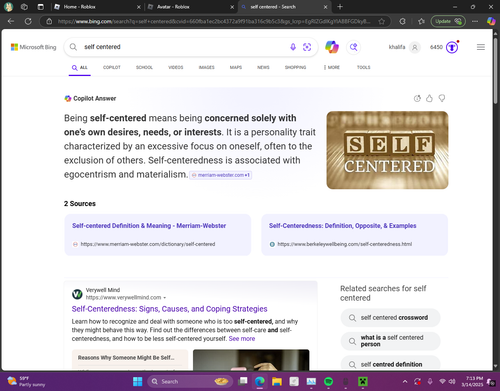Expand the Verywell Mind URL dropdown arrow

click(x=165, y=298)
